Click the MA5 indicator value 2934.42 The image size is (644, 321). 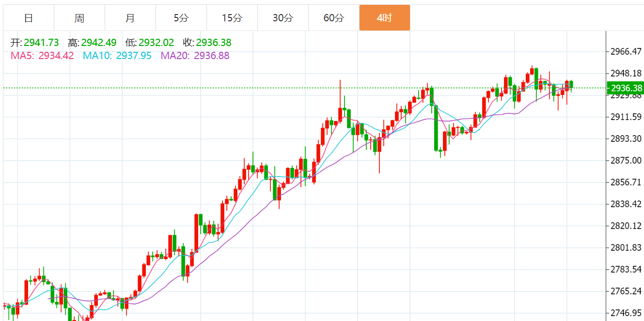56,56
